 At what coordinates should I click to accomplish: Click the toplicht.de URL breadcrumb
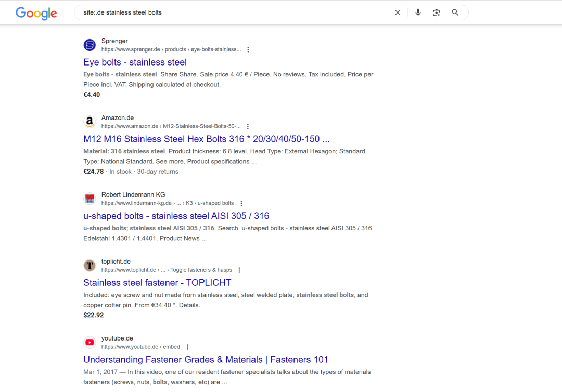tap(167, 270)
